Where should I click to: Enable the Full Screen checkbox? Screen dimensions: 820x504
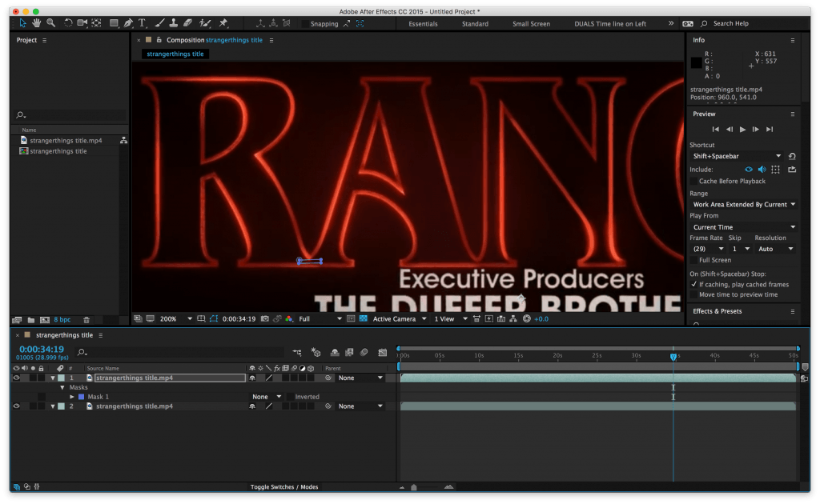point(694,260)
